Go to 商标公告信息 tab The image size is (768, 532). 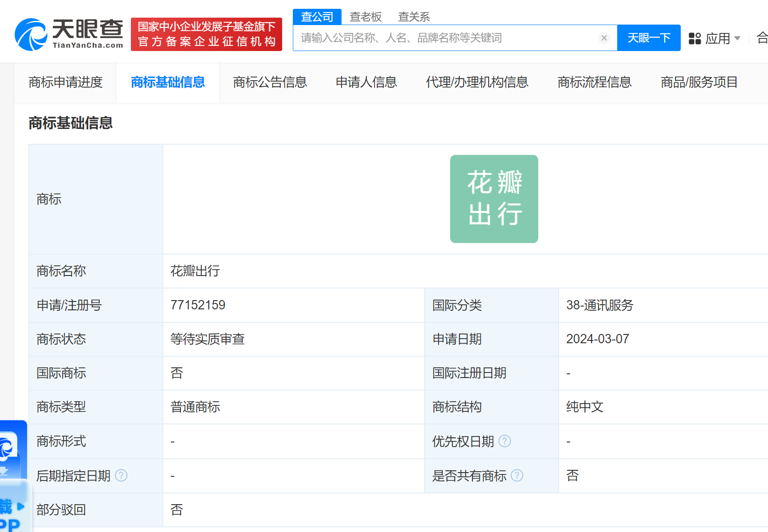[x=270, y=83]
